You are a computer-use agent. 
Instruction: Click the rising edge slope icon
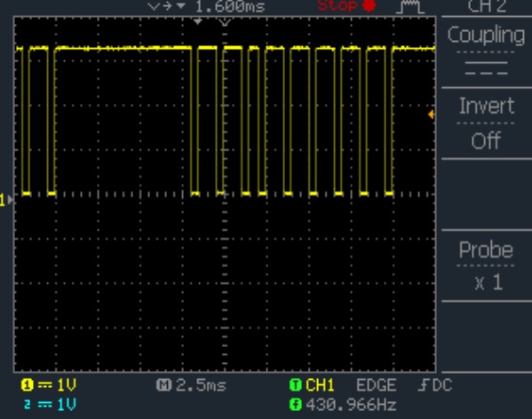(424, 385)
